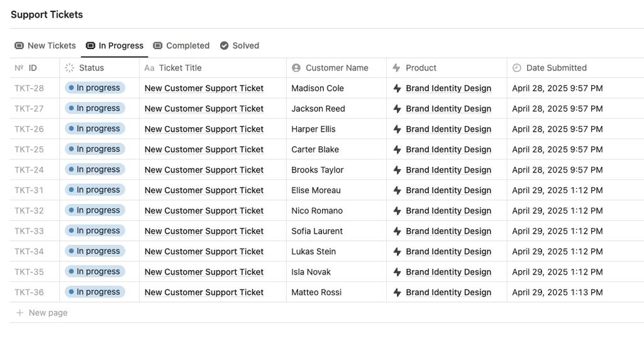
Task: Click lightning icon in TKT-33 product cell
Action: pos(397,231)
